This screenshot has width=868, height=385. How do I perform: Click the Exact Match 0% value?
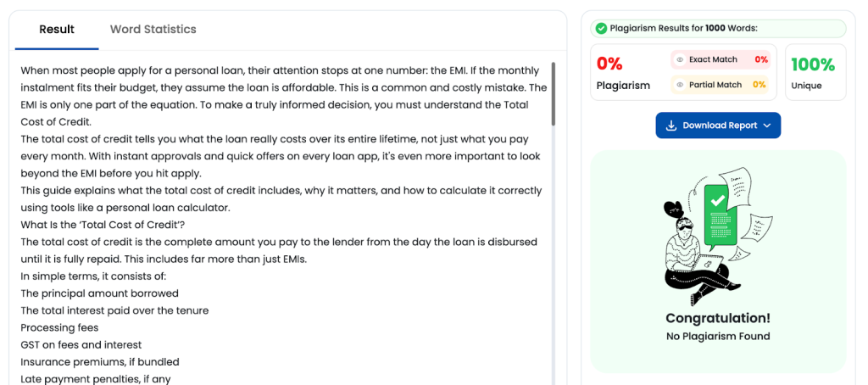click(760, 59)
